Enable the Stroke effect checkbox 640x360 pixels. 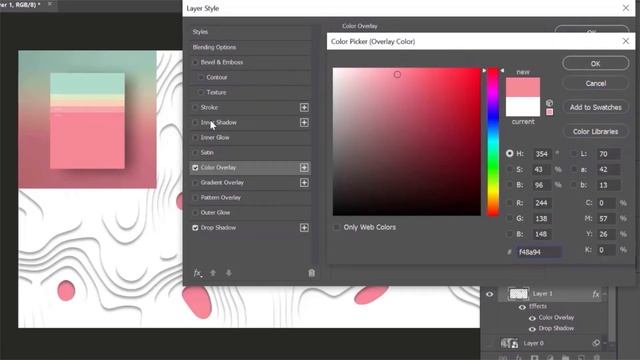tap(195, 107)
